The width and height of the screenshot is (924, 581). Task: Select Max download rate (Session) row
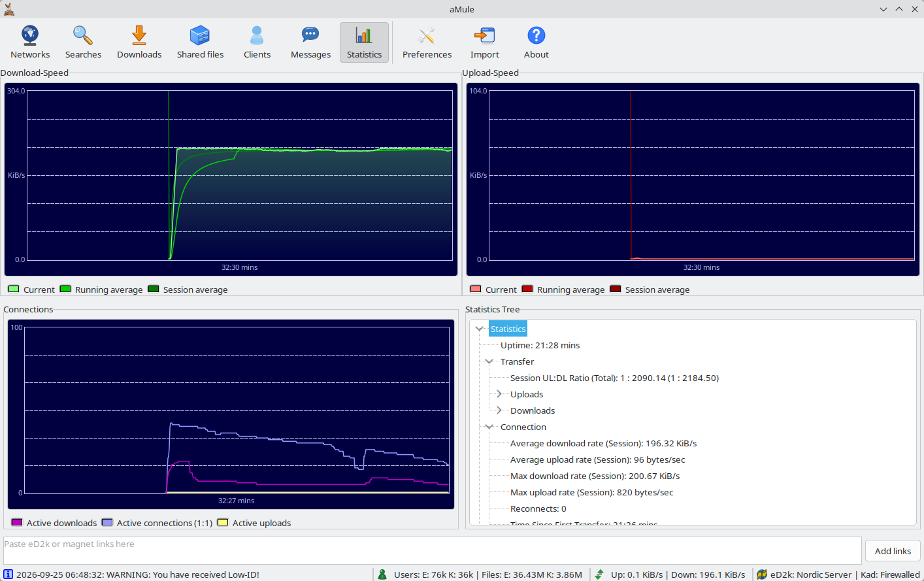(x=595, y=476)
